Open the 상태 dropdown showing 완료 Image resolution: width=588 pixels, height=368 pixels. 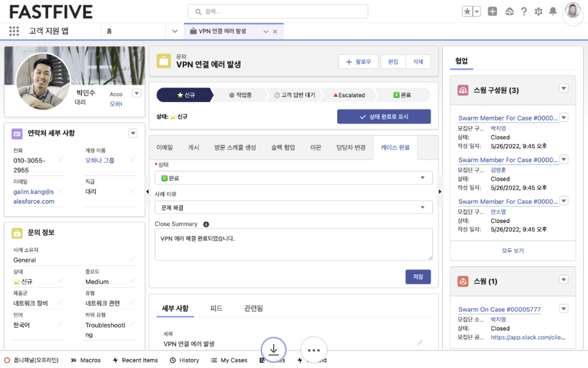click(293, 178)
